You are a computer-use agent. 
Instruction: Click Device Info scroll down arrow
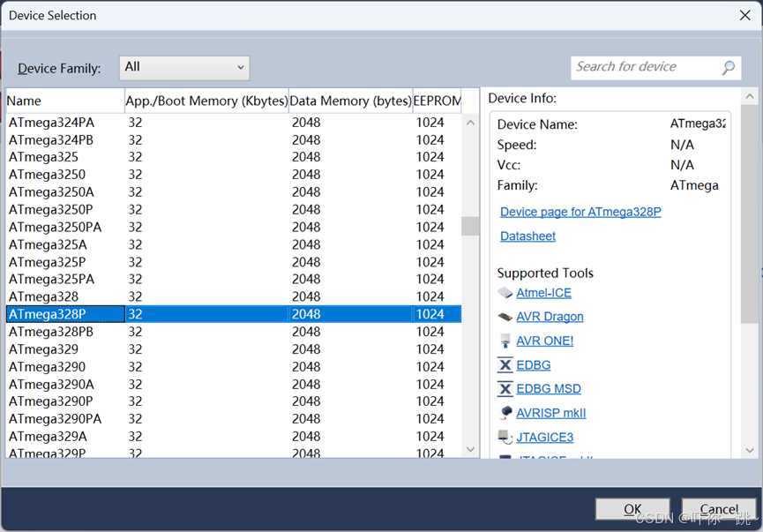click(x=750, y=450)
